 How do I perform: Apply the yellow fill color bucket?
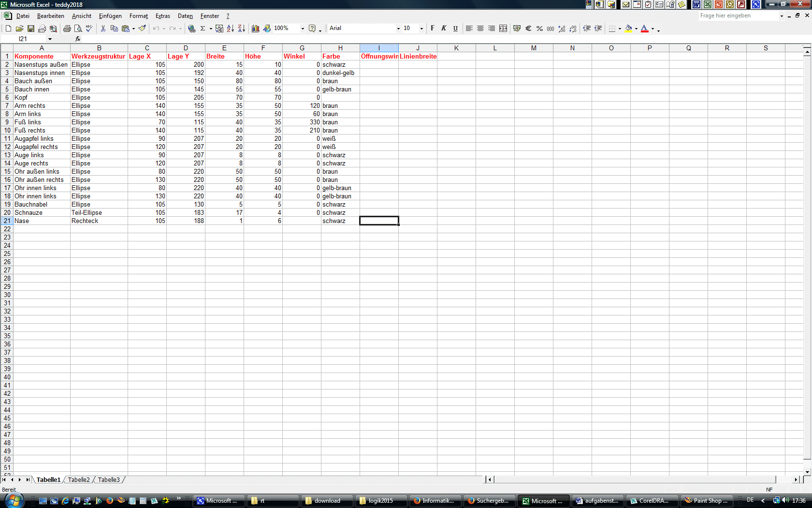pos(628,29)
